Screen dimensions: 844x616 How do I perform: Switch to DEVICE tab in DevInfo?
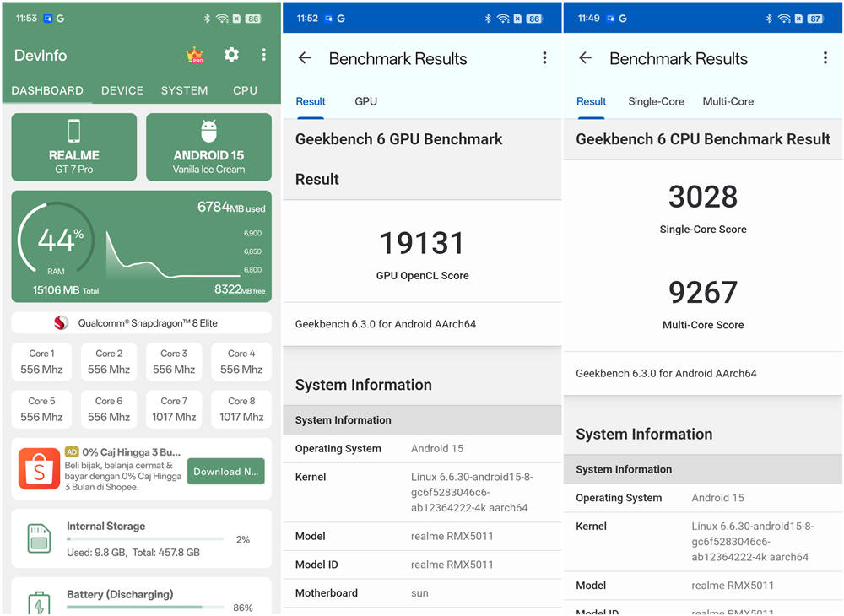coord(122,90)
